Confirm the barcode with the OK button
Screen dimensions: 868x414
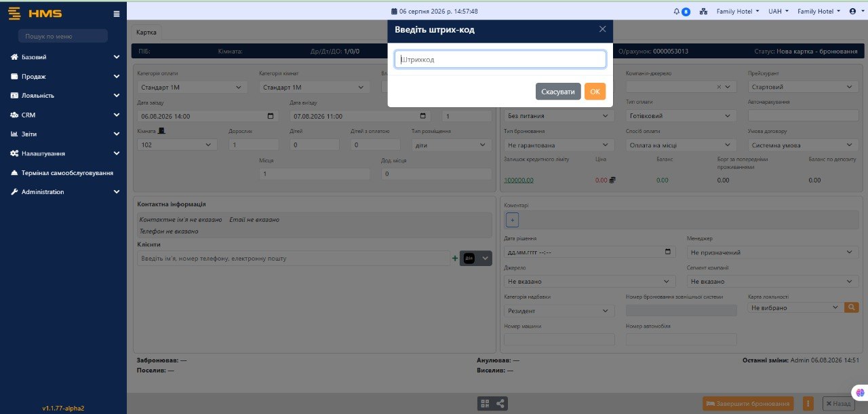(x=595, y=92)
